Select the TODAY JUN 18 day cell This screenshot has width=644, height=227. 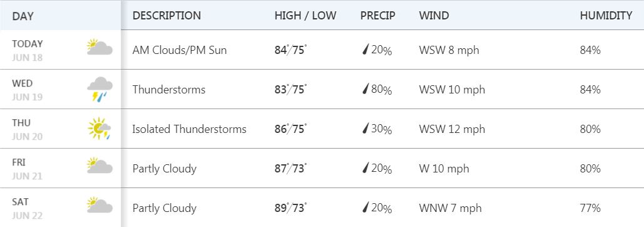pos(61,50)
